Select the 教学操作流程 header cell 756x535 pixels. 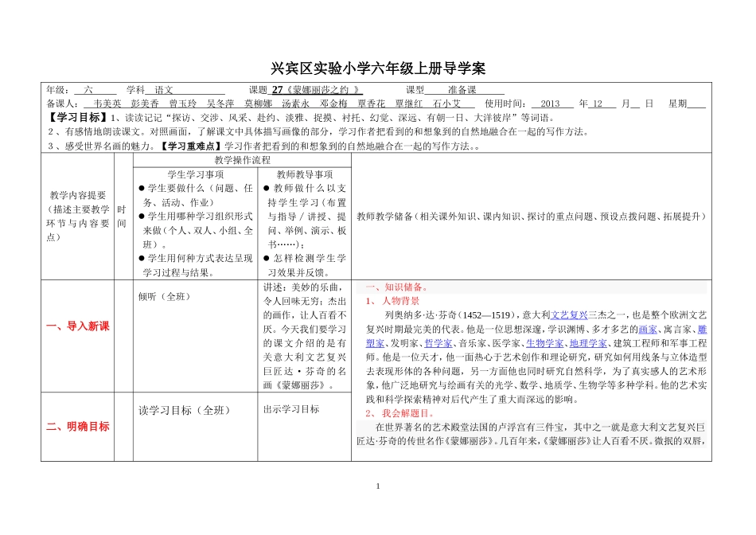tap(243, 160)
